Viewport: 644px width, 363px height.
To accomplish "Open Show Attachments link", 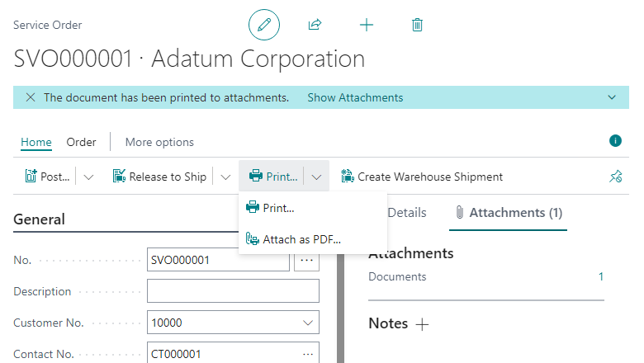I will (355, 97).
